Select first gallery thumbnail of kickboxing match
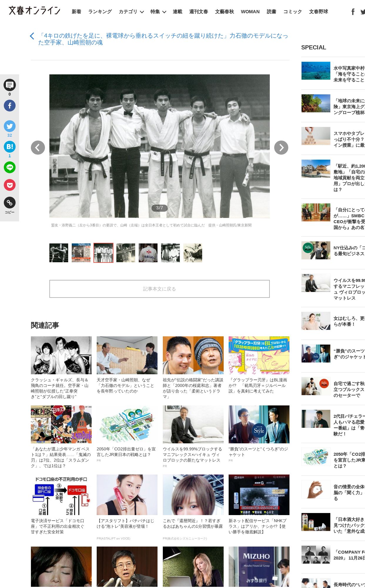The width and height of the screenshot is (365, 588). point(59,253)
